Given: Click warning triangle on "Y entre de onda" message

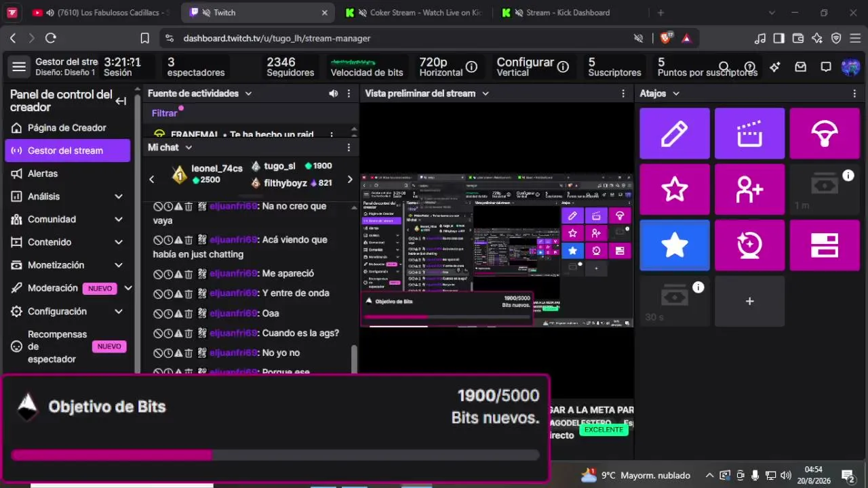Looking at the screenshot, I should coord(178,293).
